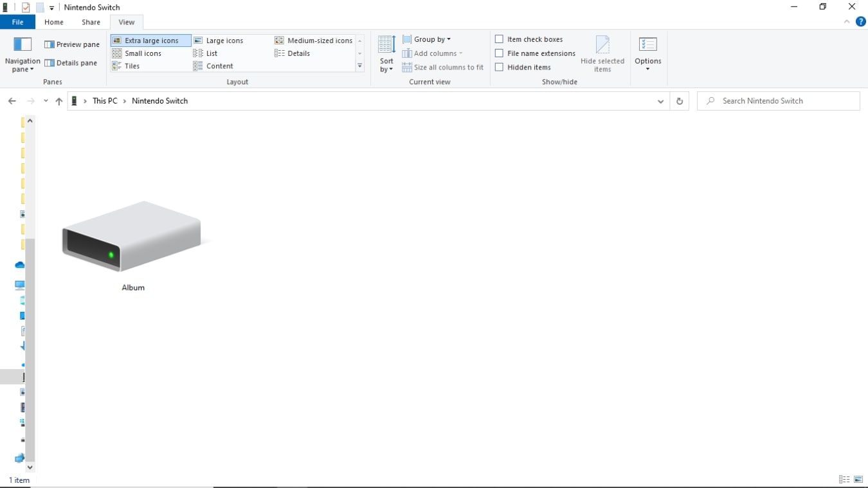The image size is (868, 488).
Task: Refresh the Nintendo Switch folder
Action: (x=679, y=101)
